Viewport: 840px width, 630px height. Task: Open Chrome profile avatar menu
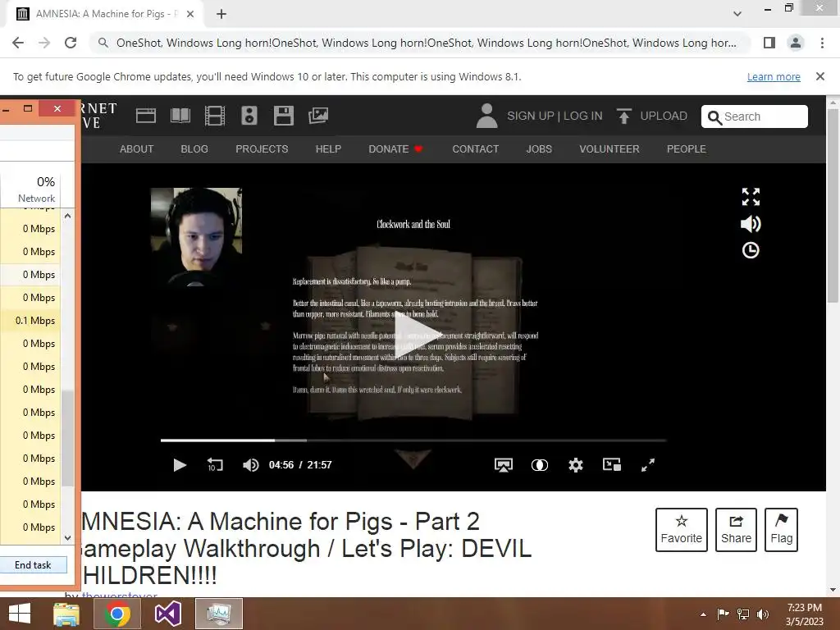(796, 43)
